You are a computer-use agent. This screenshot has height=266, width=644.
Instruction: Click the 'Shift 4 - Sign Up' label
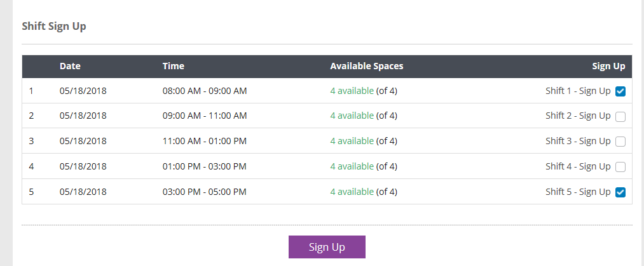point(578,166)
